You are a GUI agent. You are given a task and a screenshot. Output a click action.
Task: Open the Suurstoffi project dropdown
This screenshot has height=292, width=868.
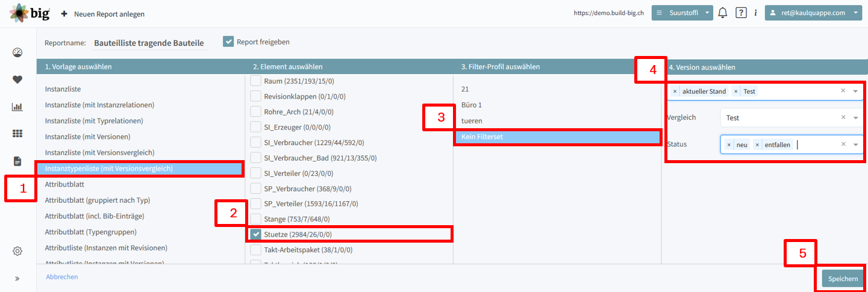682,13
